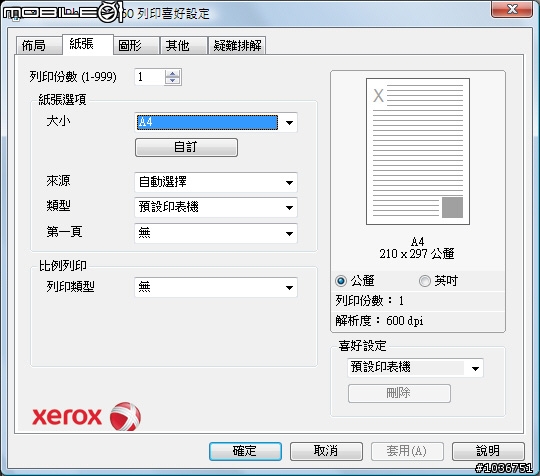
Task: Click the 套用(A) apply button
Action: 407,451
